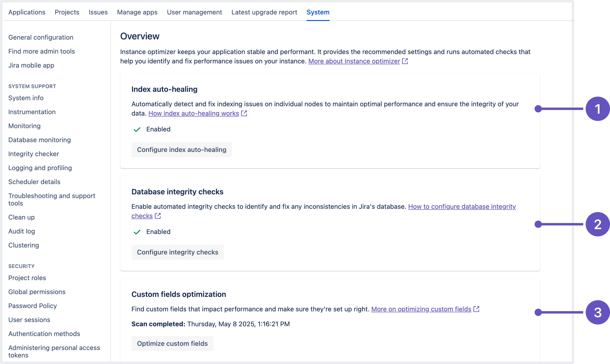Image resolution: width=610 pixels, height=364 pixels.
Task: Go to Jira mobile app page
Action: coord(31,65)
